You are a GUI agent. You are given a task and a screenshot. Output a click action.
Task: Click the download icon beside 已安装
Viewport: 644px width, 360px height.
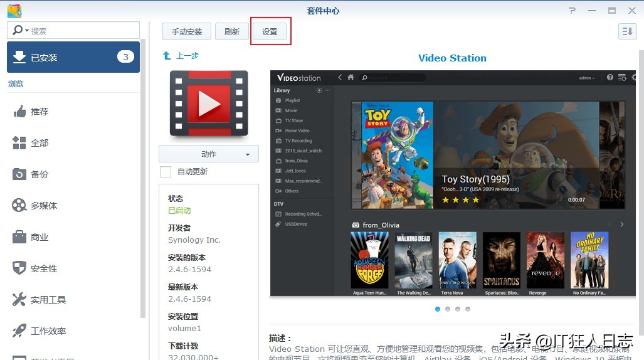(19, 57)
